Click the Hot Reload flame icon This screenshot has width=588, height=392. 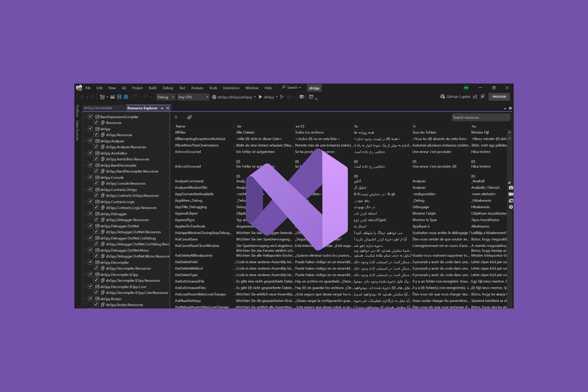tap(289, 97)
